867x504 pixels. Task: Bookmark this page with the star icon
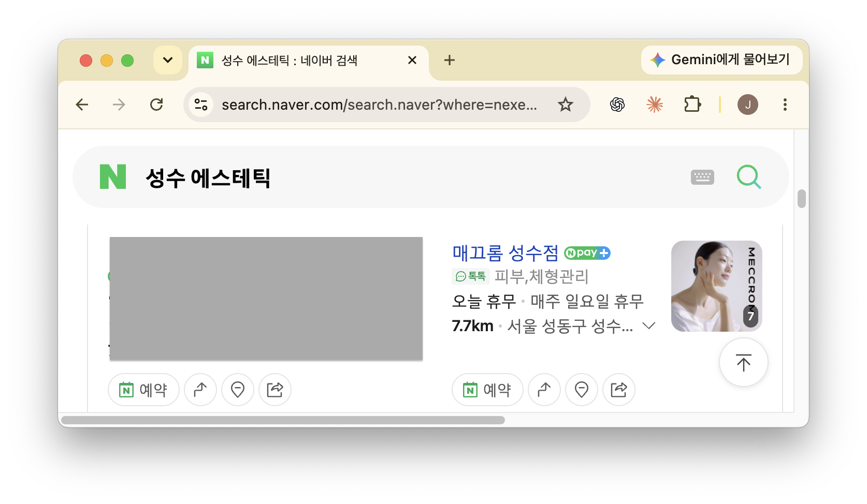coord(566,105)
